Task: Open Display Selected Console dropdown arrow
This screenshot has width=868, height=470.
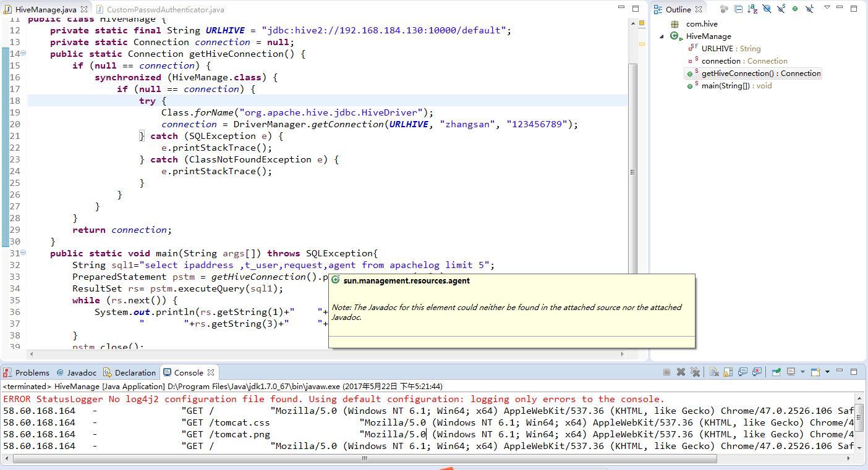Action: pyautogui.click(x=802, y=372)
